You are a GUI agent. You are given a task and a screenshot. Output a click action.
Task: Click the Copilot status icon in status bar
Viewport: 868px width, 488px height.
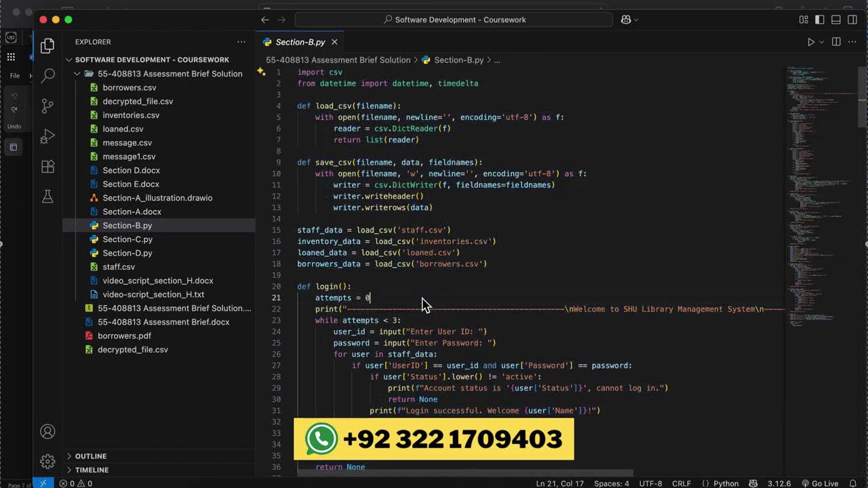click(753, 483)
